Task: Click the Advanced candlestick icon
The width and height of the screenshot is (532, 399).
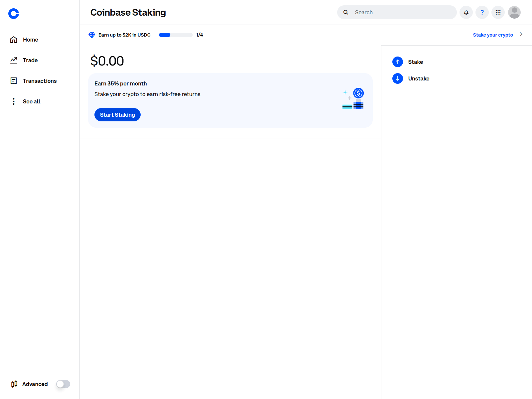Action: [14, 384]
